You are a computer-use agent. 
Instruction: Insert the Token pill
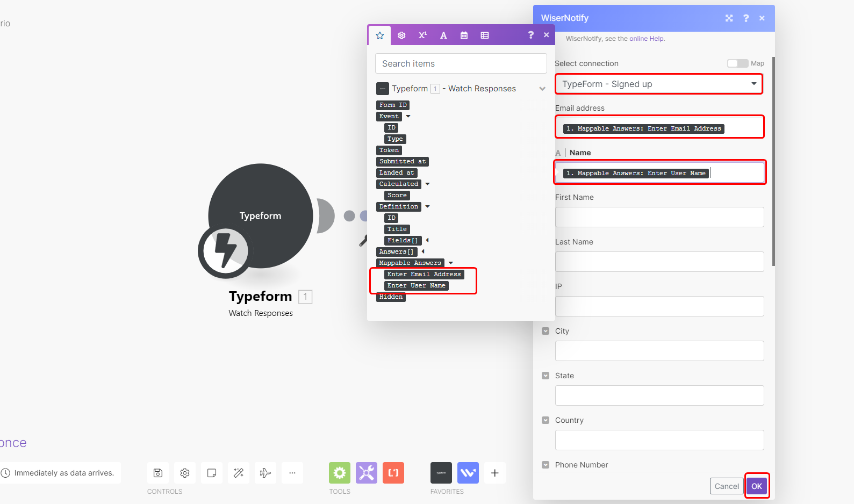(389, 150)
